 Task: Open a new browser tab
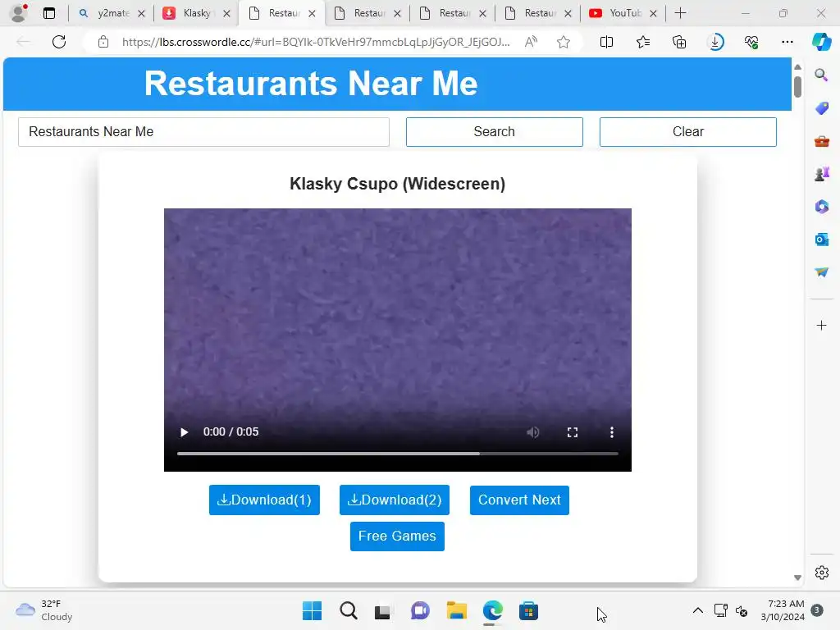[680, 13]
